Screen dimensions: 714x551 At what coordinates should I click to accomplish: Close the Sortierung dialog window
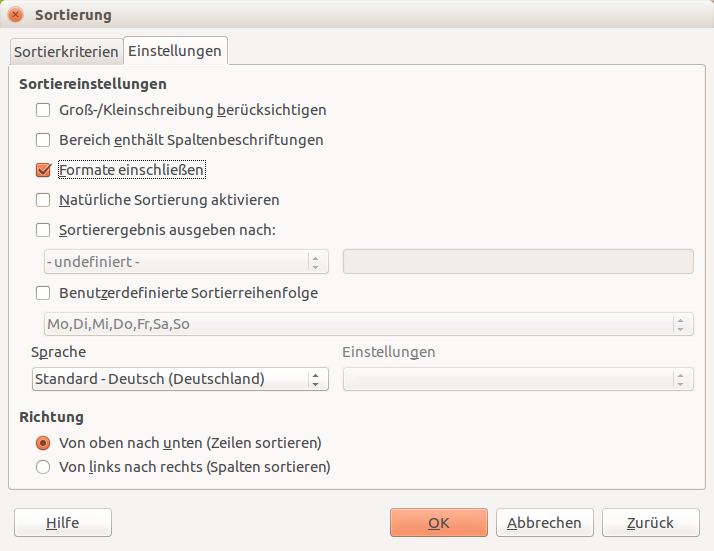coord(15,15)
